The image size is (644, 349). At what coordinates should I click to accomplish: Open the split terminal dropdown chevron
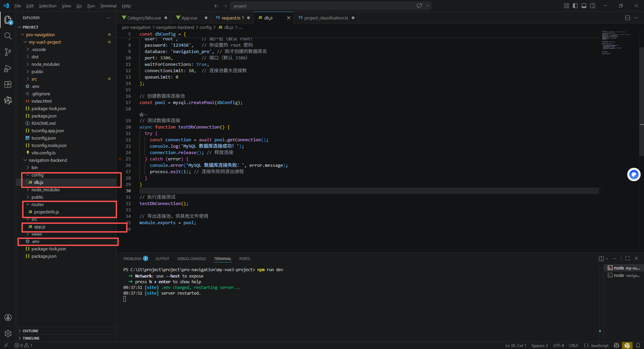coord(607,259)
